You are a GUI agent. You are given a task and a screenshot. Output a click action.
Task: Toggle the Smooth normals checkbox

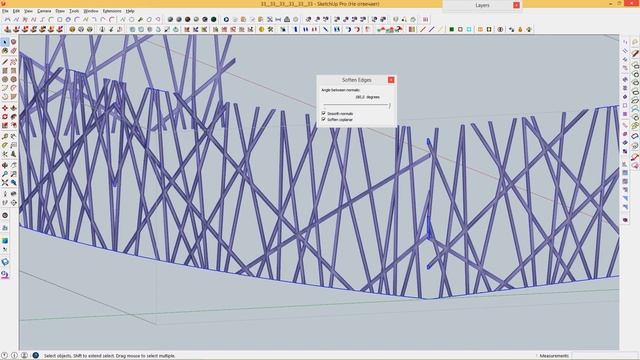pyautogui.click(x=324, y=113)
